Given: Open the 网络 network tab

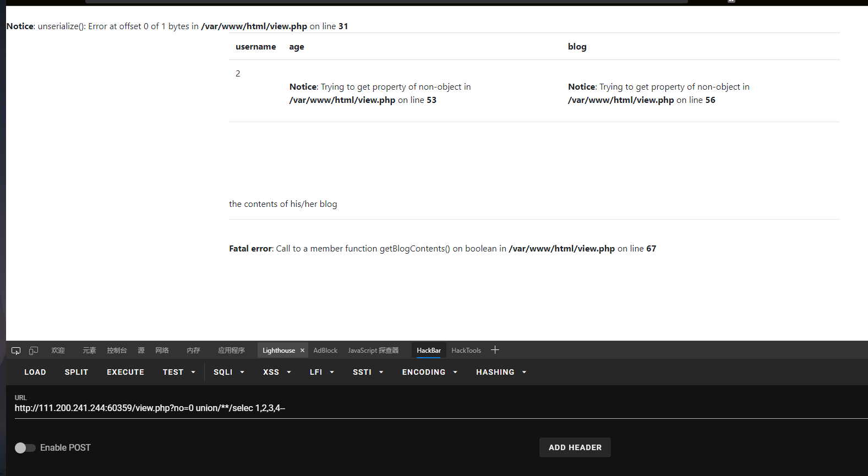Looking at the screenshot, I should click(162, 351).
